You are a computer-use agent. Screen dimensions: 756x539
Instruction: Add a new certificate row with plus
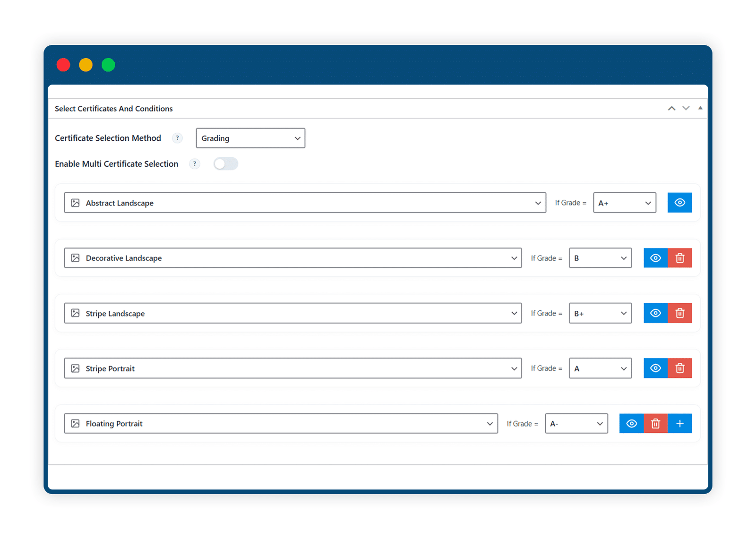pyautogui.click(x=680, y=423)
